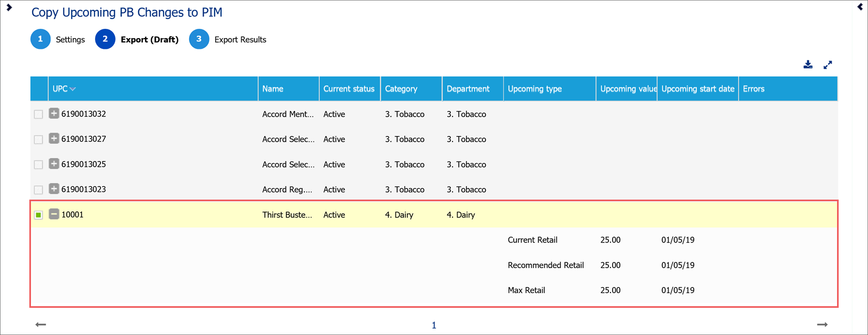Viewport: 868px width, 335px height.
Task: Click UPC number 6190013025 text
Action: (x=84, y=164)
